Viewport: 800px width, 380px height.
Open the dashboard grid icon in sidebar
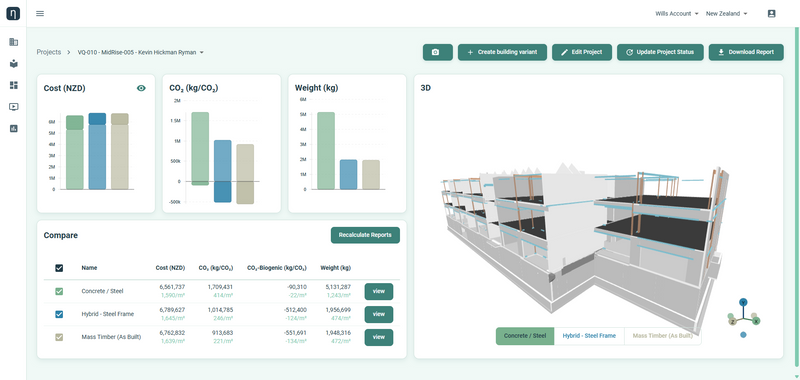click(x=14, y=85)
